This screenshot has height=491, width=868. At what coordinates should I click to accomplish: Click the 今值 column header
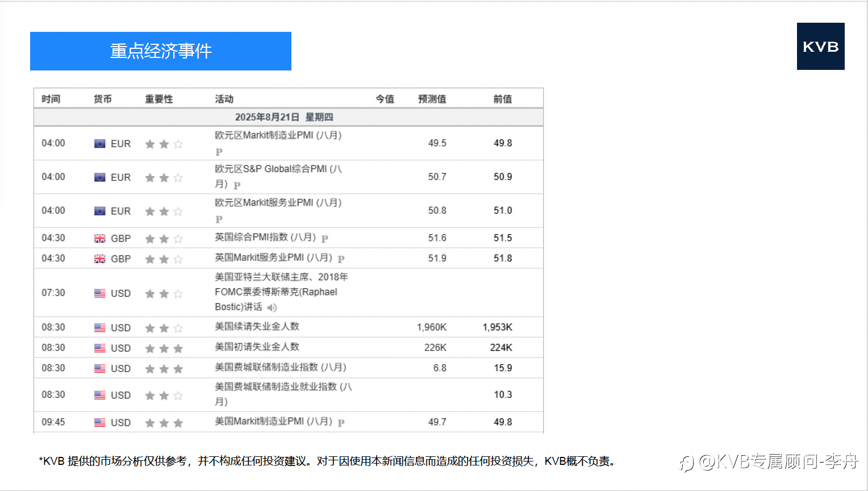pyautogui.click(x=385, y=99)
